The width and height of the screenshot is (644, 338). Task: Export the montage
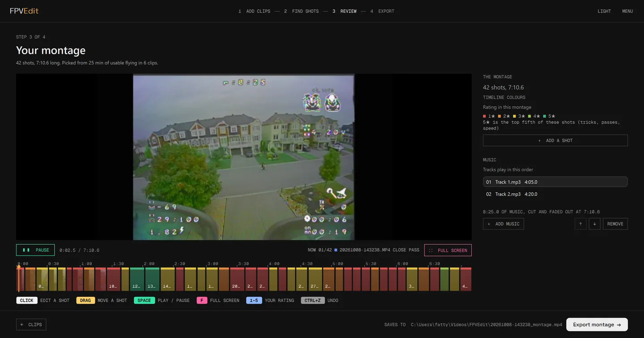(597, 325)
